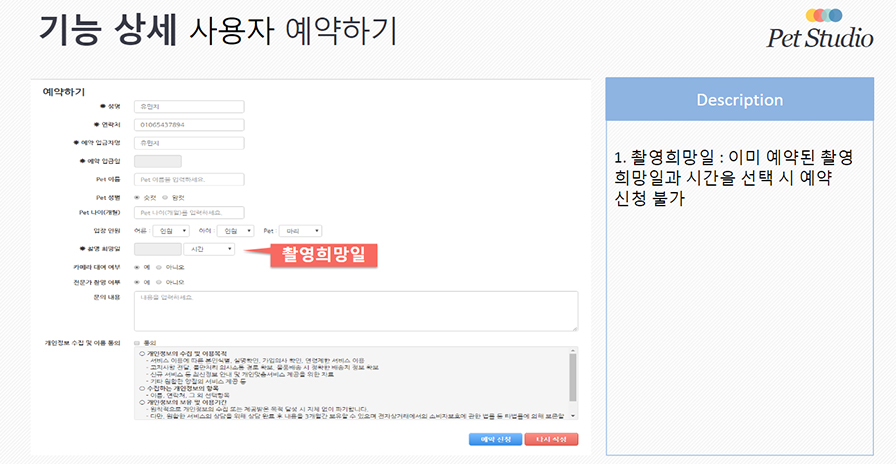This screenshot has height=464, width=896.
Task: Click the privacy terms scrollbar
Action: pyautogui.click(x=573, y=380)
